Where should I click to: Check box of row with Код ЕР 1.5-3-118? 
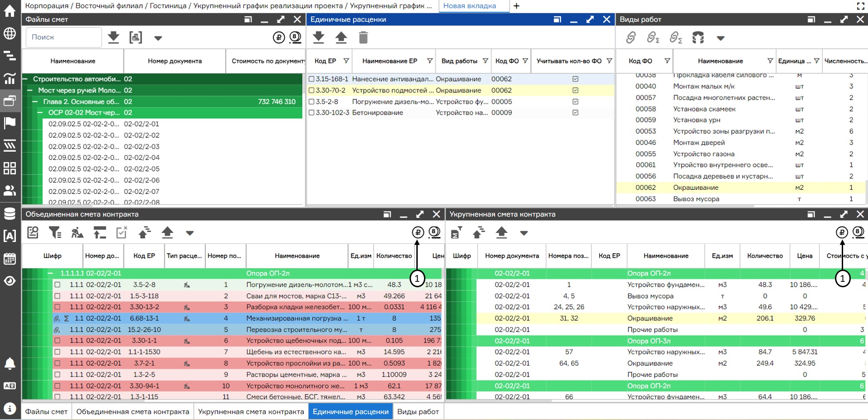coord(57,296)
